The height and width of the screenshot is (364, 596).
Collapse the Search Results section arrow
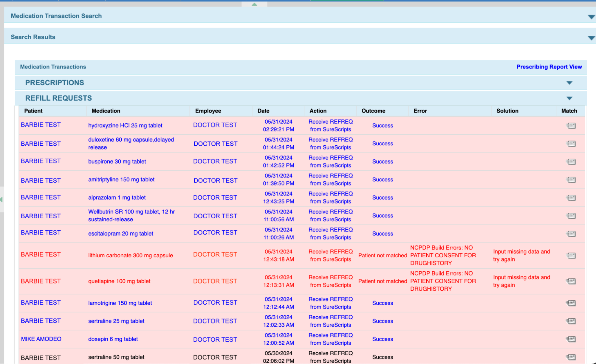[591, 38]
